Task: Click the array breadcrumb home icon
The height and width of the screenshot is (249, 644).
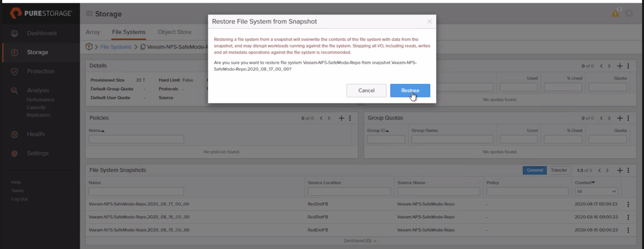Action: coord(89,47)
